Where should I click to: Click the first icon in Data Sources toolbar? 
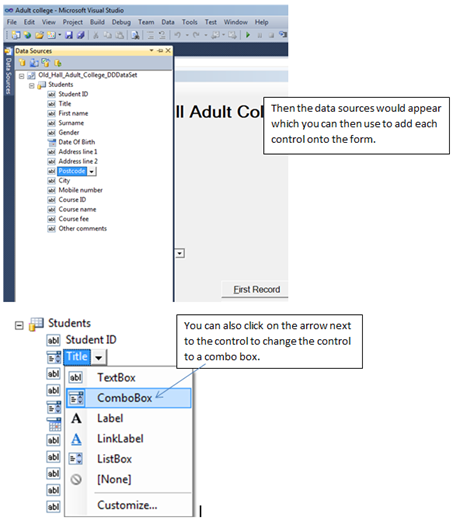(22, 63)
